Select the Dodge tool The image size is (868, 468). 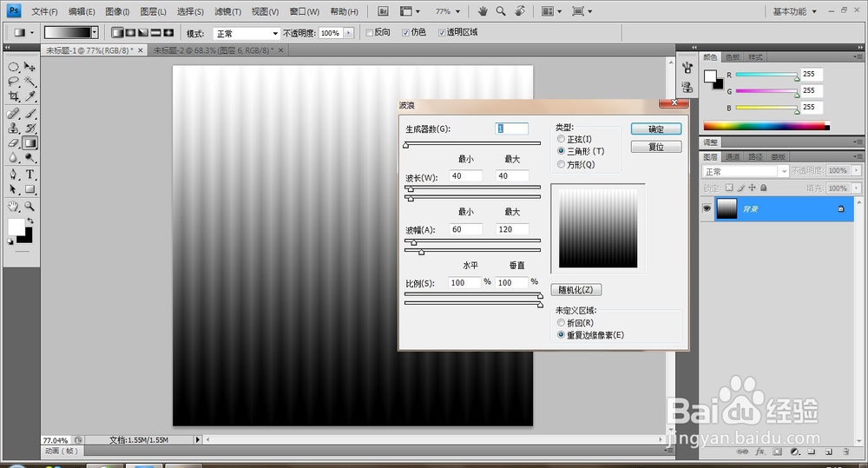point(30,158)
